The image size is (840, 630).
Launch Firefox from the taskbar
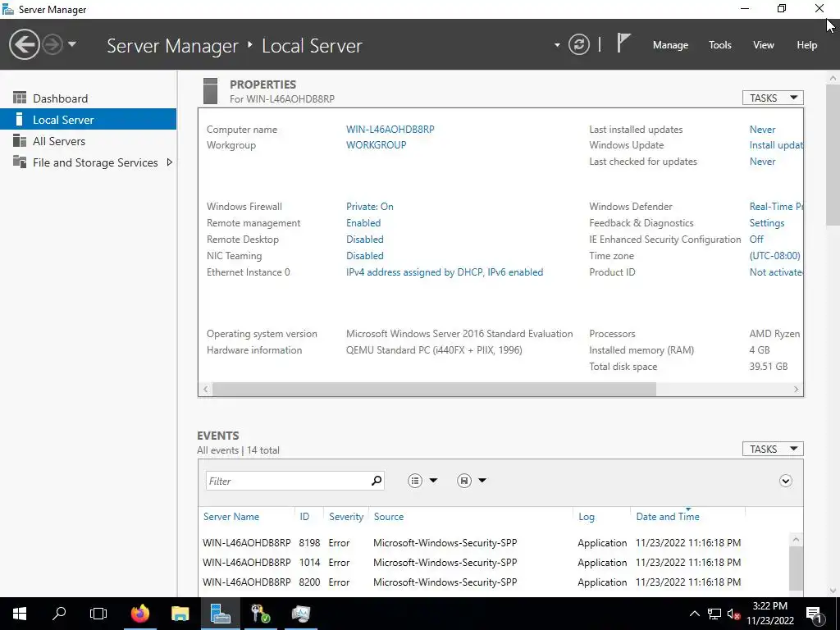point(140,614)
